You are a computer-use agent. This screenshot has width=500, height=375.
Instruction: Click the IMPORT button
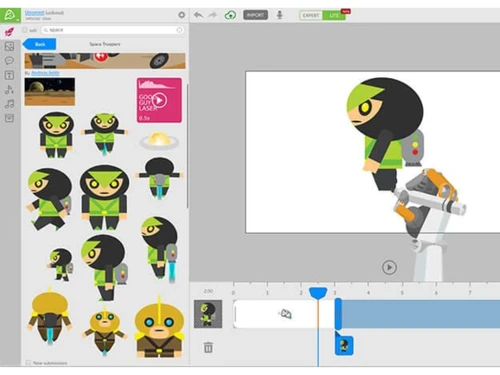255,15
